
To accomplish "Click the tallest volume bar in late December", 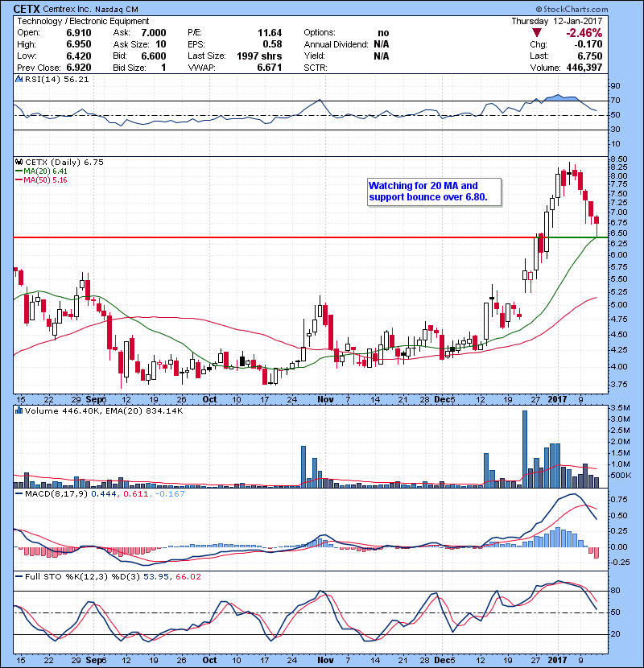I will coord(525,449).
